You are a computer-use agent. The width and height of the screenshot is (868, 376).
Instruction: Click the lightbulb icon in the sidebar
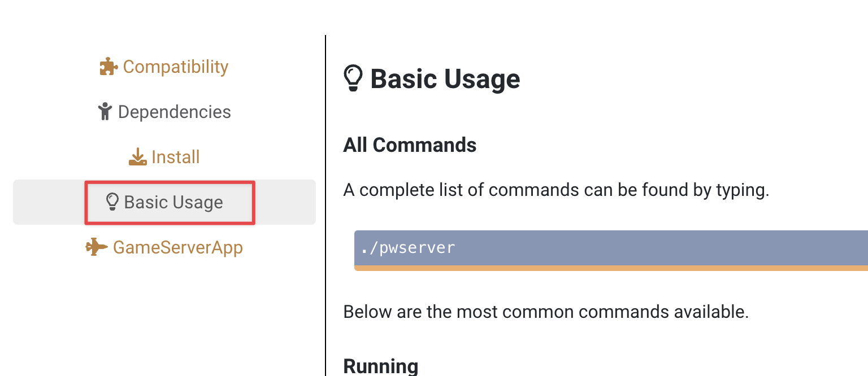(x=112, y=202)
